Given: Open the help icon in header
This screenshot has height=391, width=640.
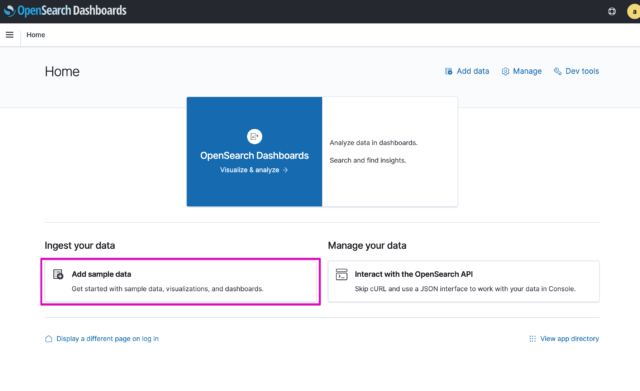Looking at the screenshot, I should [x=611, y=11].
